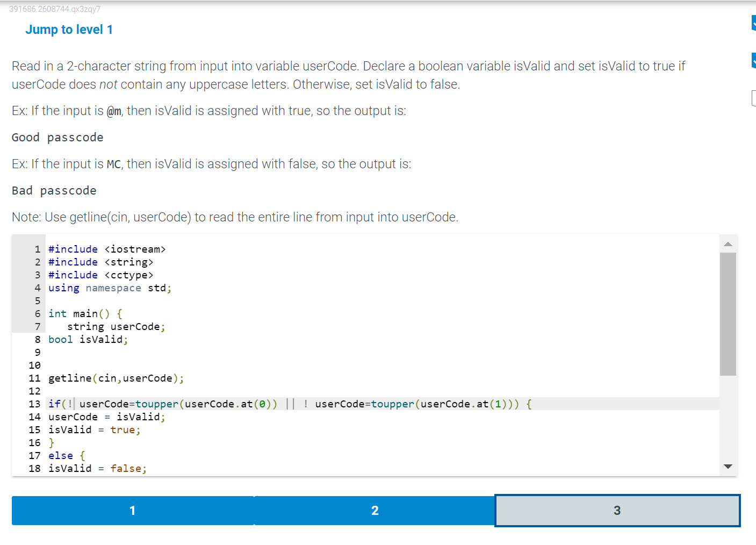Click the "Good passcode" example output
Viewport: 756px width, 545px height.
(x=57, y=138)
